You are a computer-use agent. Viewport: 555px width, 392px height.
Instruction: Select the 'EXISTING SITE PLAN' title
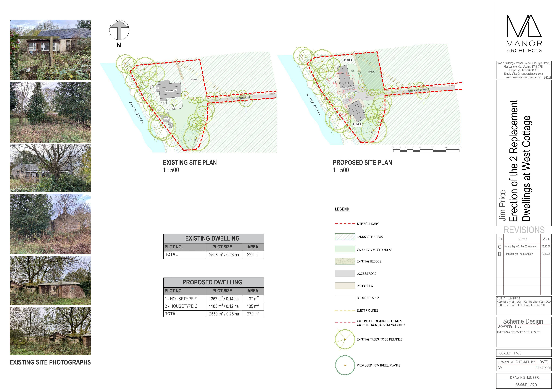point(190,162)
